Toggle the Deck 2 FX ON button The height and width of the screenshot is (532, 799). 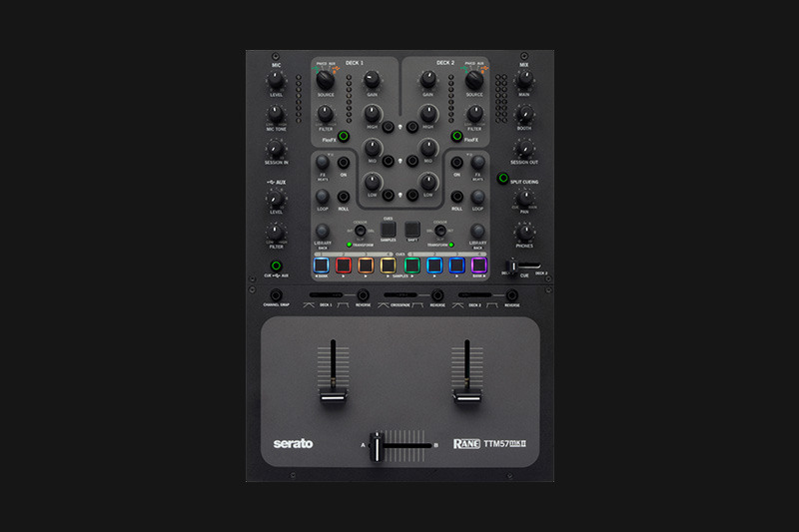pos(456,163)
